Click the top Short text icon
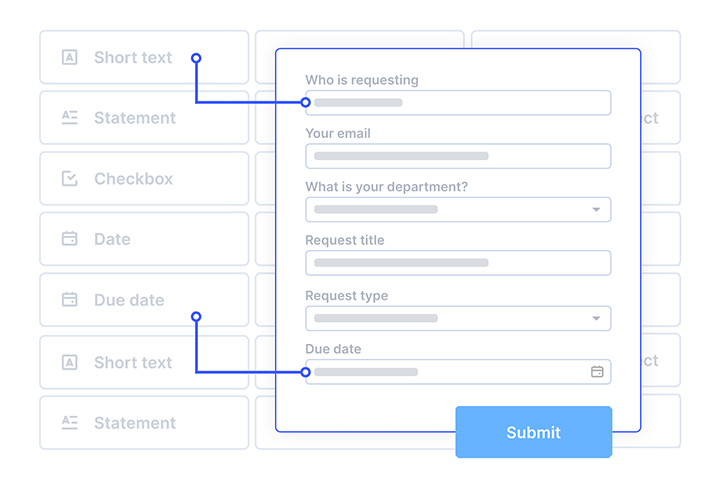This screenshot has width=720, height=480. [x=69, y=58]
